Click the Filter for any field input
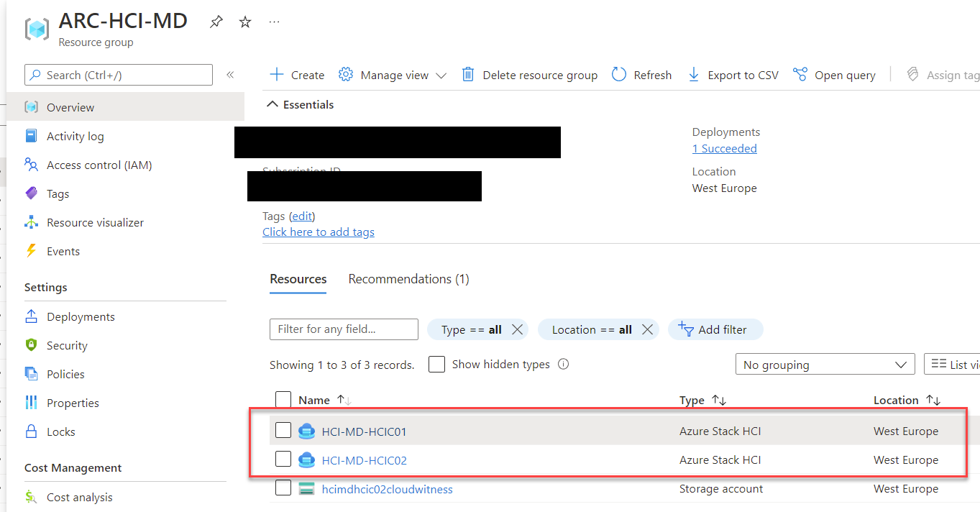980x512 pixels. pyautogui.click(x=344, y=329)
